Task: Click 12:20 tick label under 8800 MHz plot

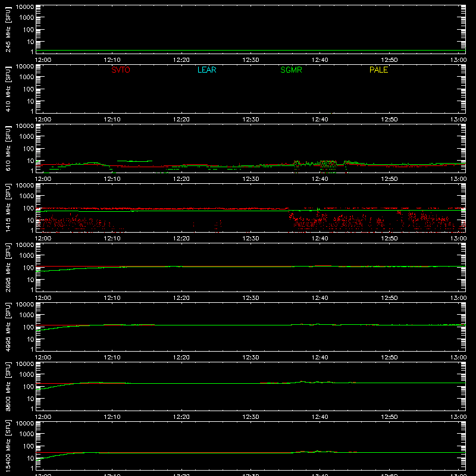Action: point(181,417)
